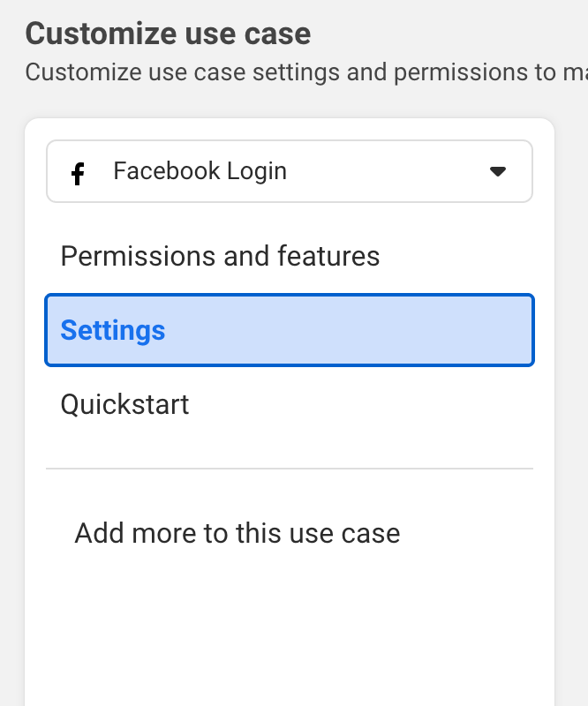Viewport: 588px width, 706px height.
Task: Click Add more to this use case
Action: (x=237, y=533)
